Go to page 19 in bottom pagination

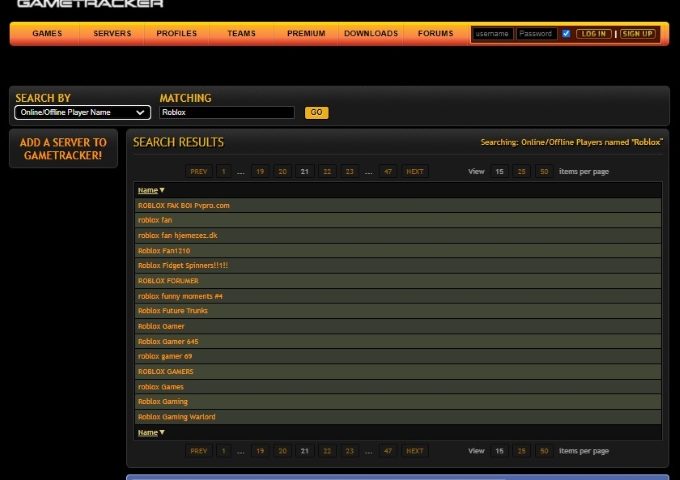[x=260, y=451]
